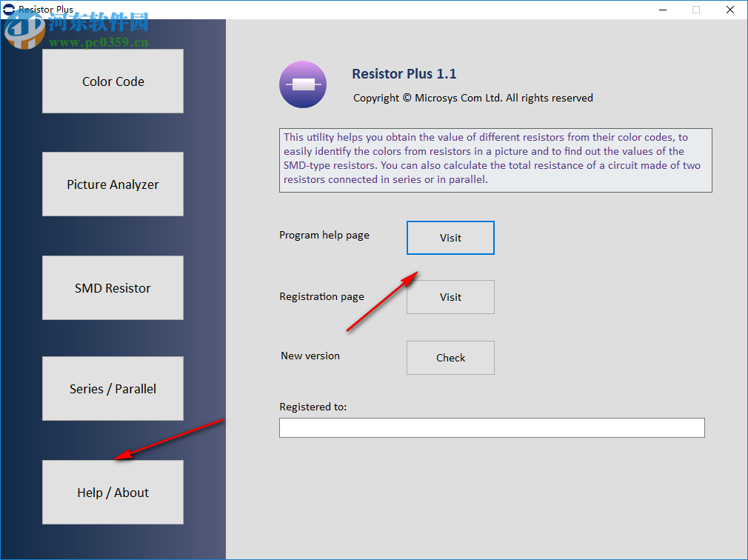Visit the program help page
Viewport: 748px width, 560px height.
450,238
